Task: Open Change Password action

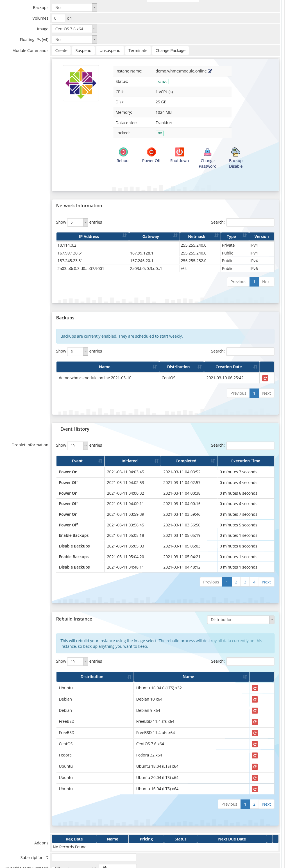Action: [x=207, y=152]
